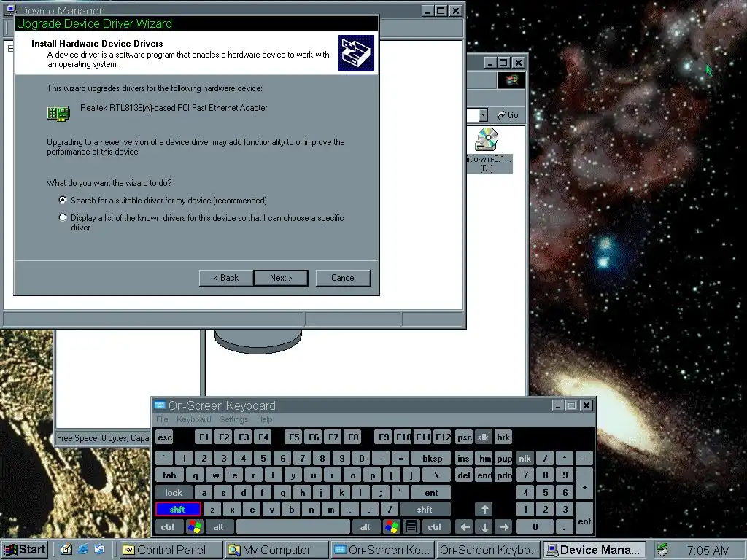
Task: Toggle the left alt key
Action: pos(219,526)
